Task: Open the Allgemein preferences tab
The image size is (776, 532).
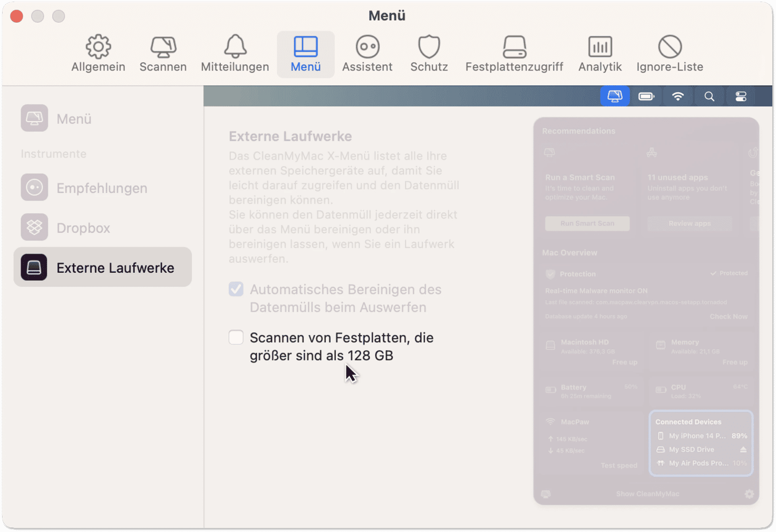Action: (98, 54)
